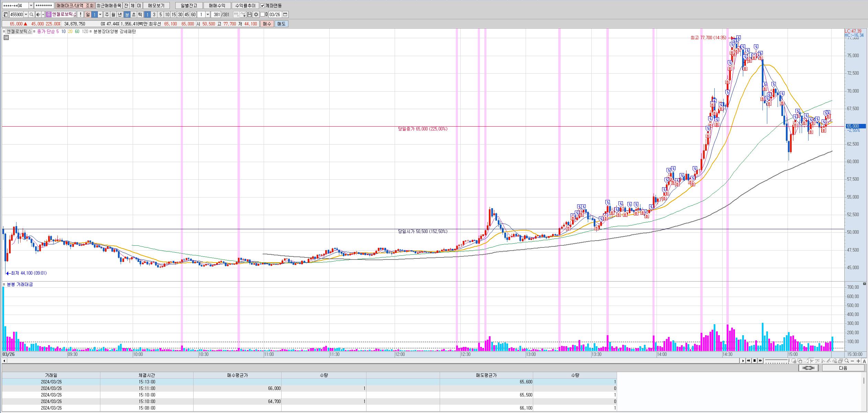Toggle the 계좌연동 checkbox
Image resolution: width=868 pixels, height=413 pixels.
[262, 6]
